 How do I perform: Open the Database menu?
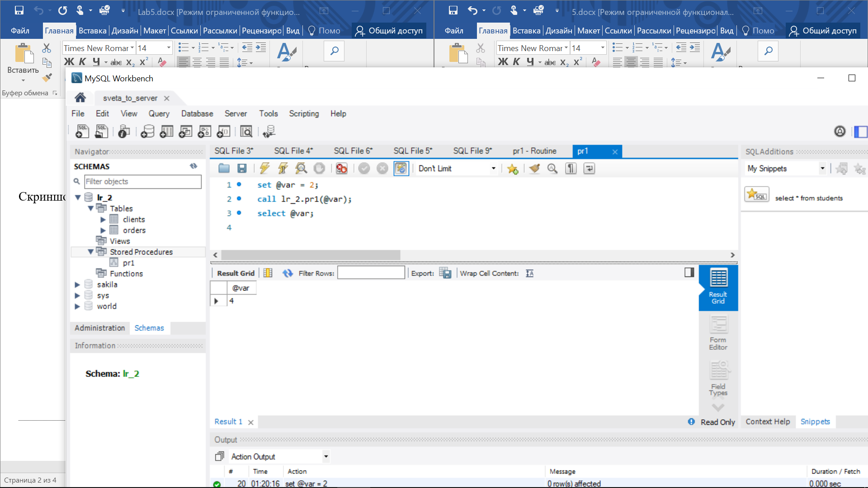(197, 113)
